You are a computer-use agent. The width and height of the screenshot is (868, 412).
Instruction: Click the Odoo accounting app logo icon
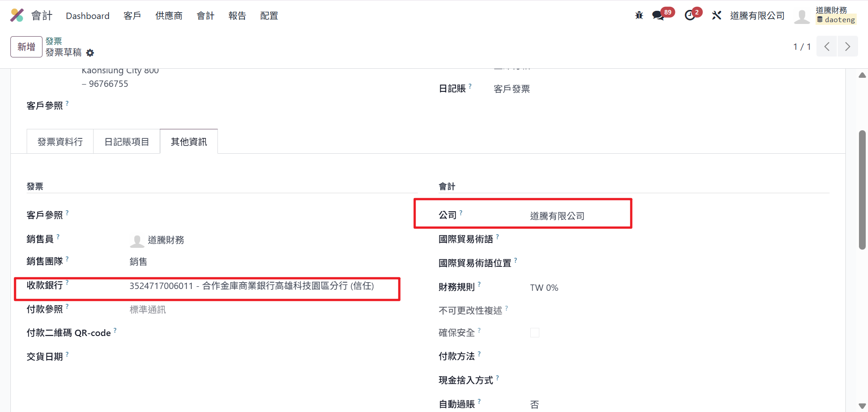(x=17, y=15)
